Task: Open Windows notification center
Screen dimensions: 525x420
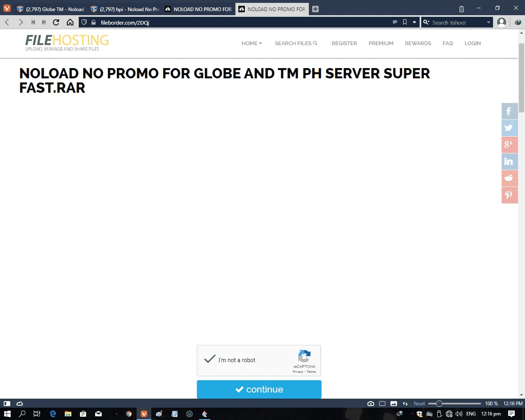Action: (511, 414)
